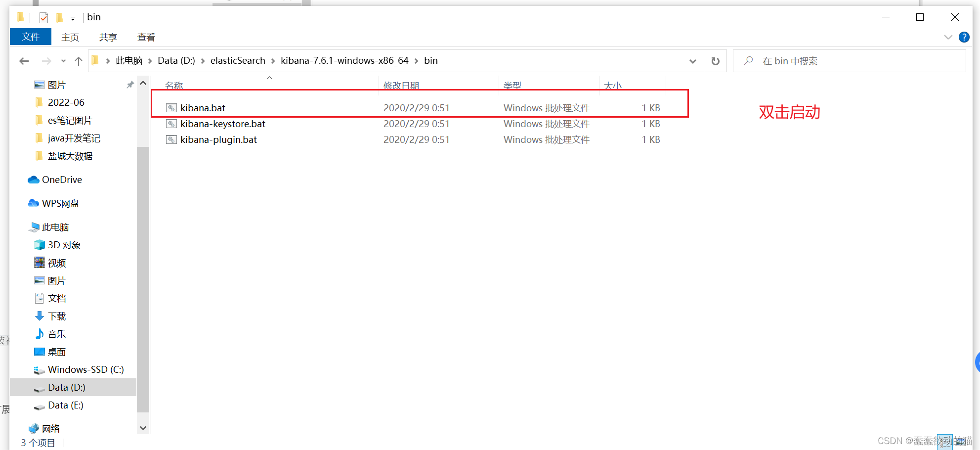This screenshot has width=980, height=450.
Task: Switch to the 查看 ribbon tab
Action: 146,37
